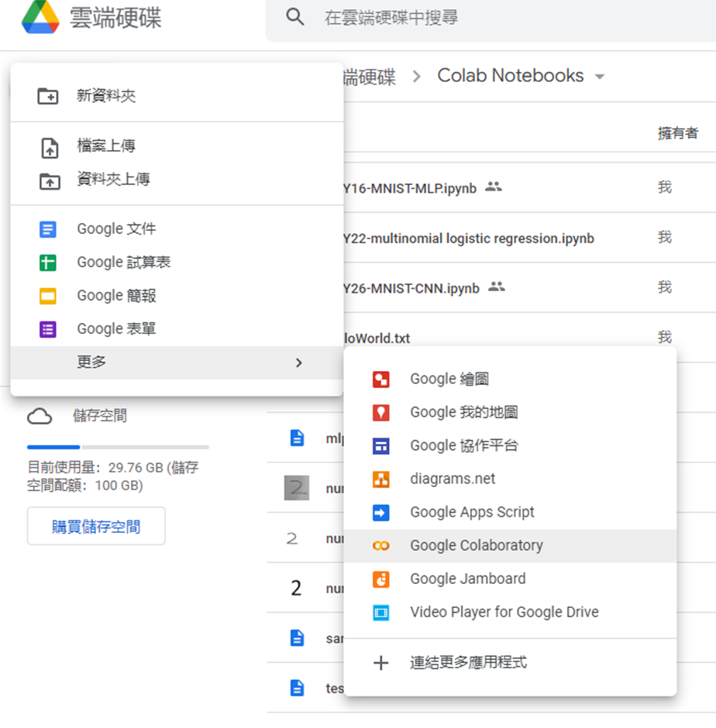
Task: Create a new Google 文件
Action: 177,229
